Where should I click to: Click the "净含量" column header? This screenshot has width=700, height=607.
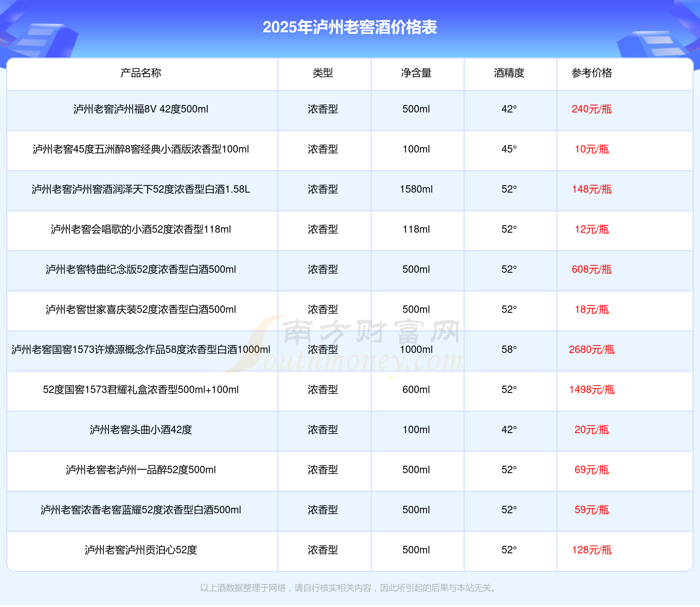click(416, 73)
